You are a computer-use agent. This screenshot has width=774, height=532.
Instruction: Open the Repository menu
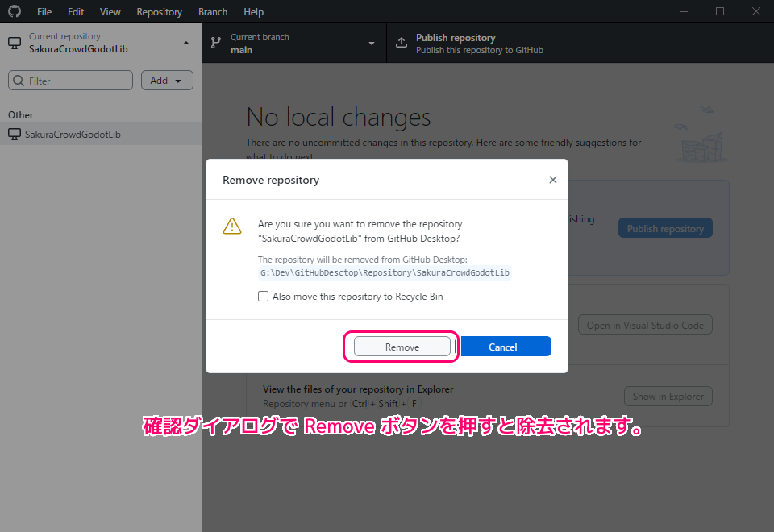(159, 12)
